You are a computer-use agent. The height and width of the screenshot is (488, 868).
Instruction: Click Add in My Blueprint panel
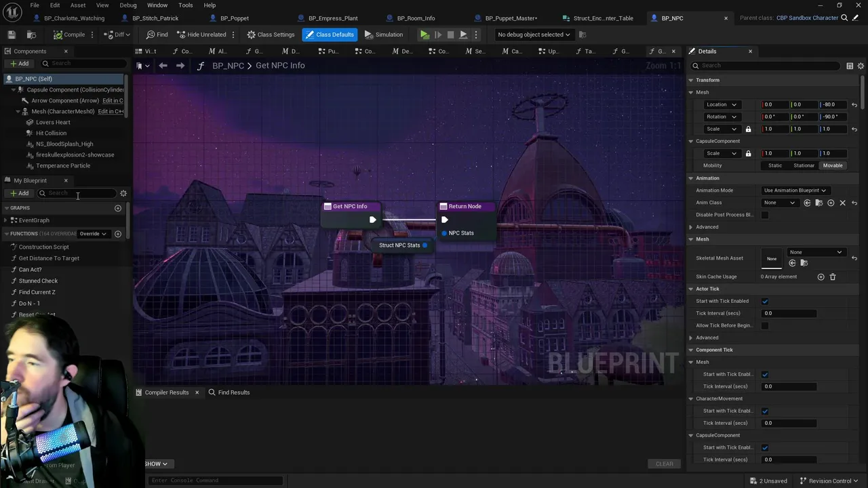point(19,193)
